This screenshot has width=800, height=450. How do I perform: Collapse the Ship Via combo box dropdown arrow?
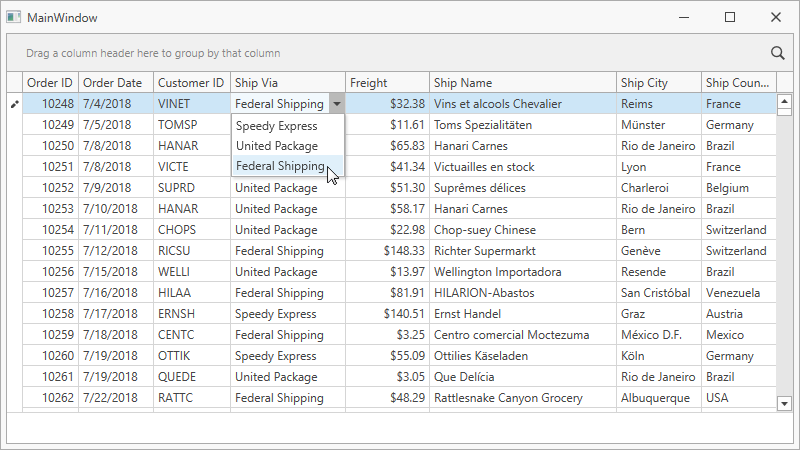click(x=337, y=104)
